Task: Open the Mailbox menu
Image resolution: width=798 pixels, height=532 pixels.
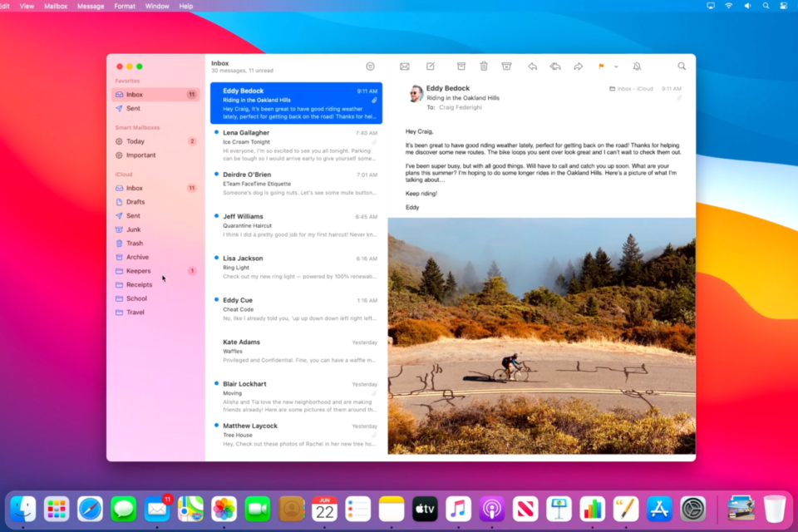Action: pos(56,6)
